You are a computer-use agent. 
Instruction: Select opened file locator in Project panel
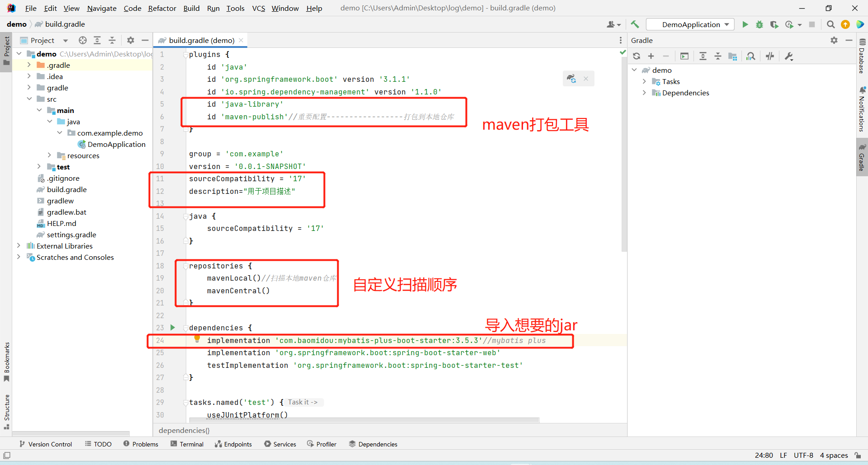click(x=83, y=40)
